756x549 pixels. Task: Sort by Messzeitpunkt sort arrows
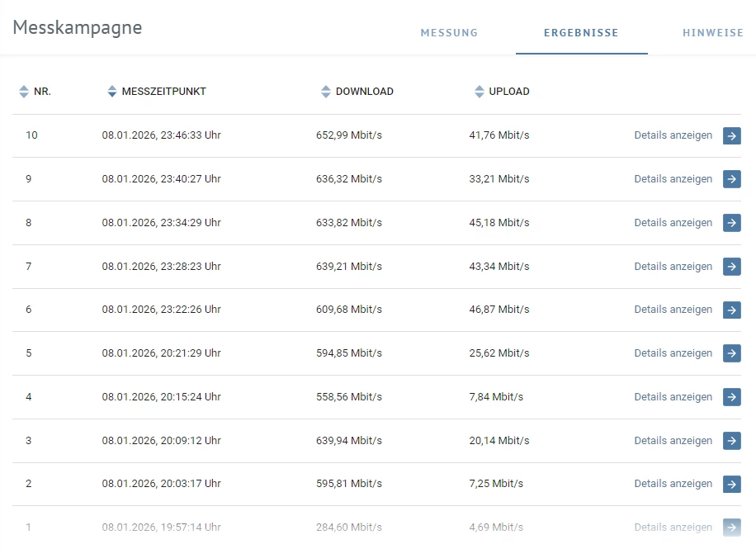(x=112, y=91)
